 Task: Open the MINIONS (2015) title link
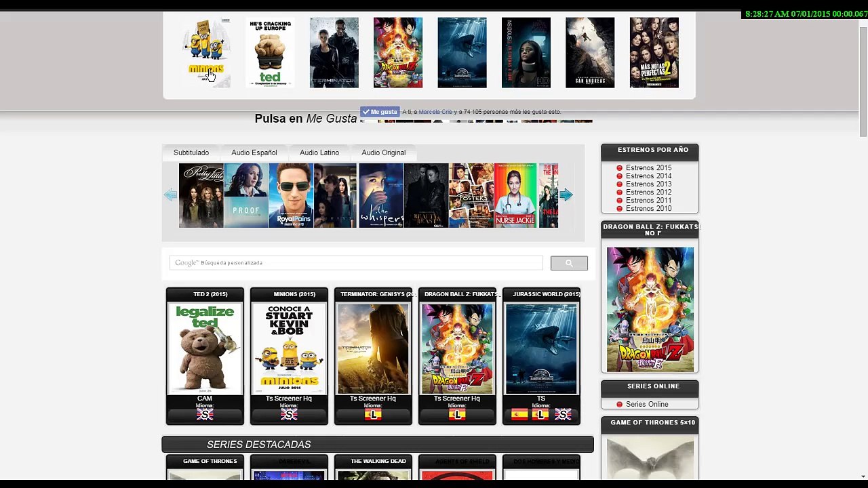pyautogui.click(x=294, y=294)
